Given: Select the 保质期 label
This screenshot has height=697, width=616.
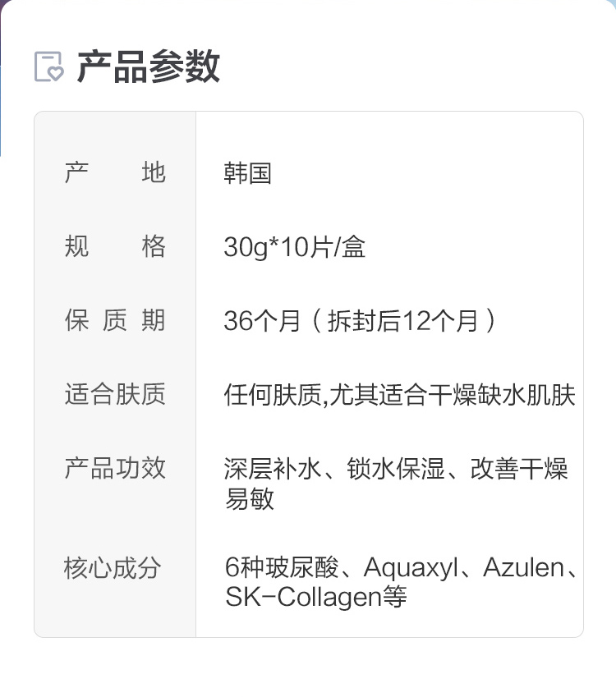Looking at the screenshot, I should 115,321.
